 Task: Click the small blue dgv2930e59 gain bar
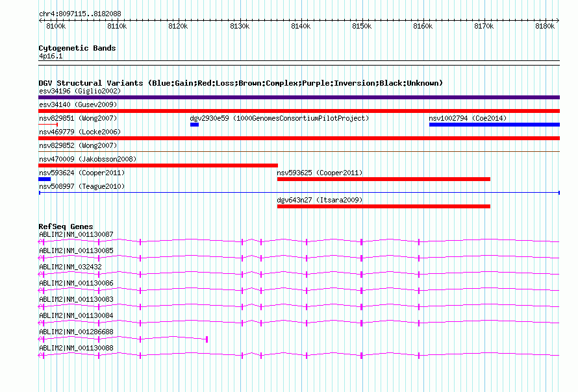pos(194,125)
